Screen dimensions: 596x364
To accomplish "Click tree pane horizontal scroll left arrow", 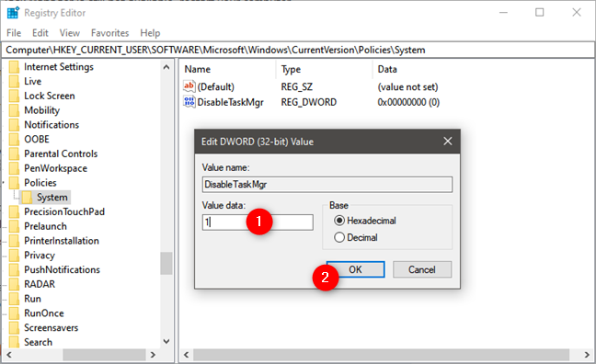I will pos(9,355).
